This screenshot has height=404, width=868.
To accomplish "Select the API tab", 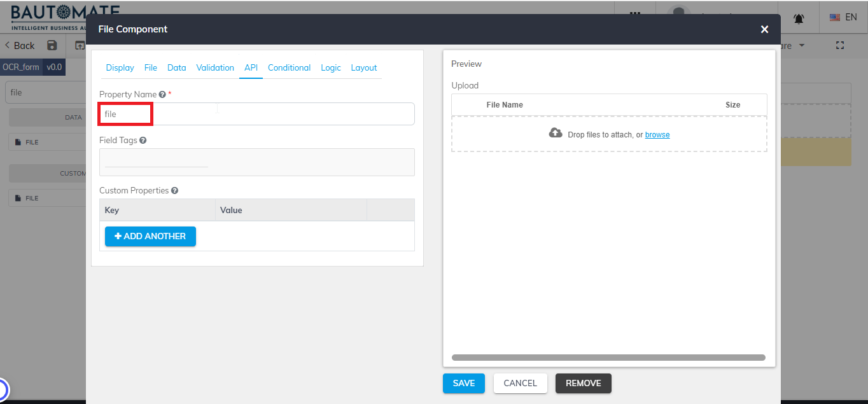I will click(x=251, y=67).
